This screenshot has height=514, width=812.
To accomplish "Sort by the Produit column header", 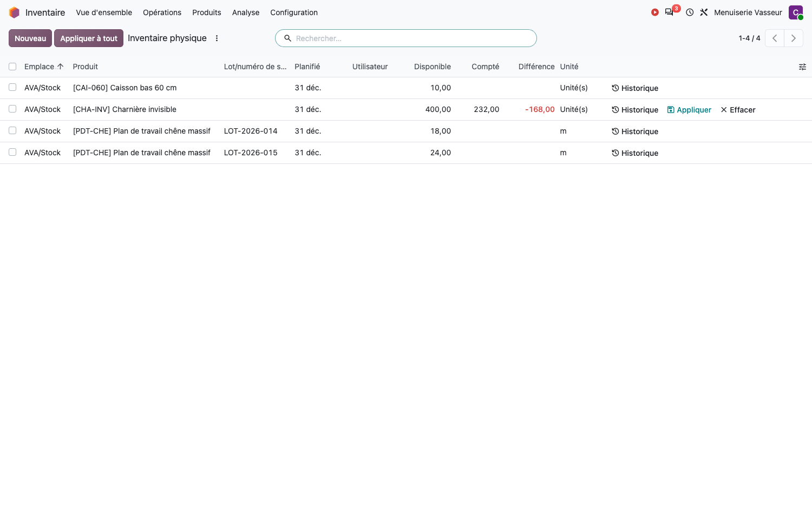I will point(86,67).
